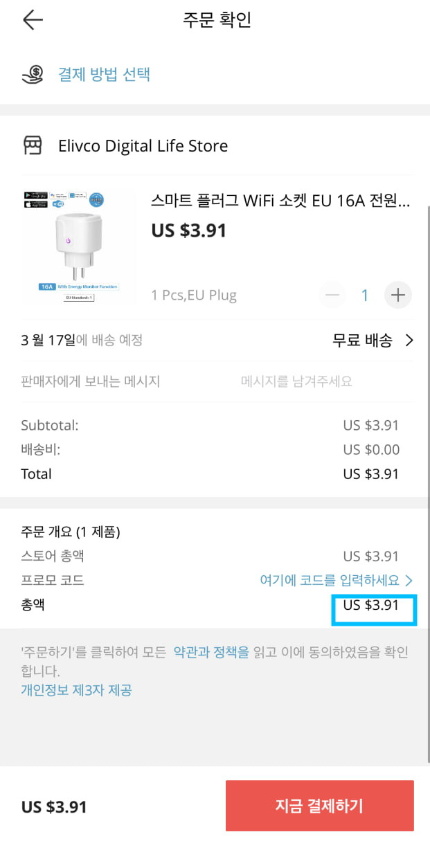The image size is (430, 868).
Task: Open 약관과 정책 terms link
Action: click(210, 652)
